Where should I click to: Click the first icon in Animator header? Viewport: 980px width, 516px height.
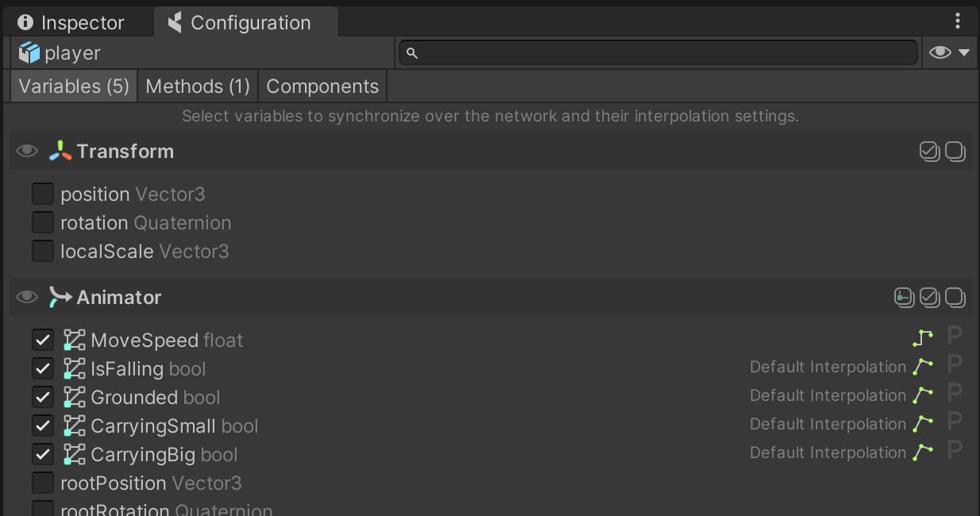[x=904, y=298]
